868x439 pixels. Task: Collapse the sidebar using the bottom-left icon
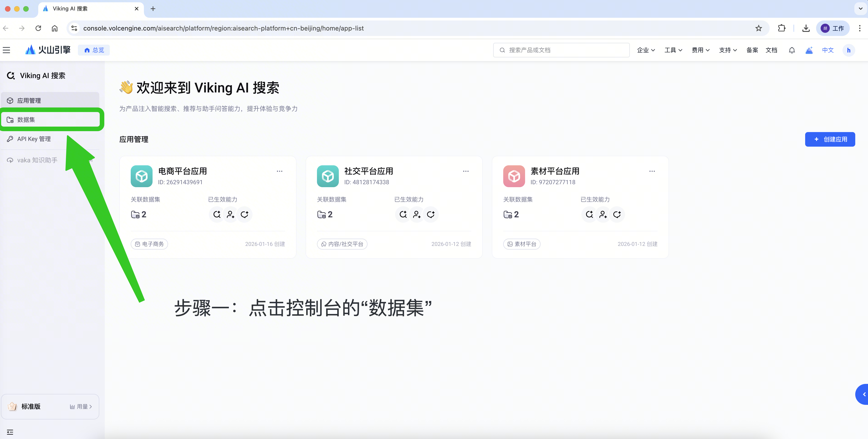point(10,432)
